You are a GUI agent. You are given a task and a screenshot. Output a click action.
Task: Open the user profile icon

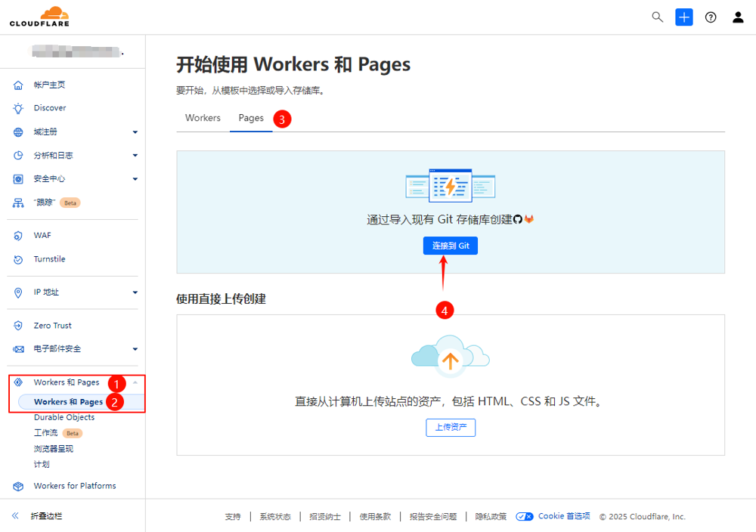738,17
